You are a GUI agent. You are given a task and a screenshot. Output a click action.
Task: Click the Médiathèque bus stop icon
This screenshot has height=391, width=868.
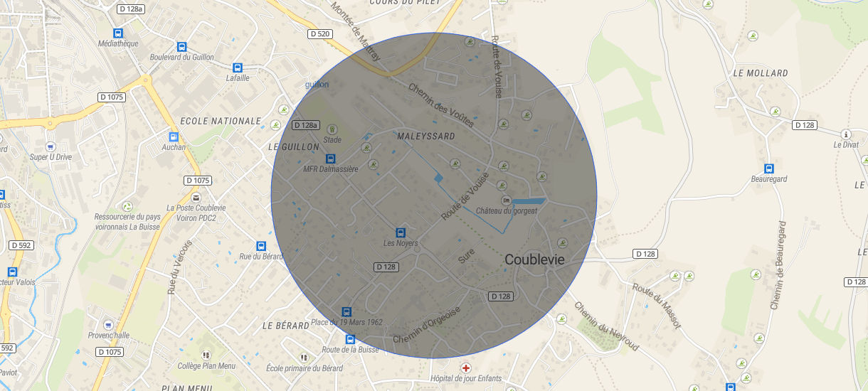coord(118,33)
